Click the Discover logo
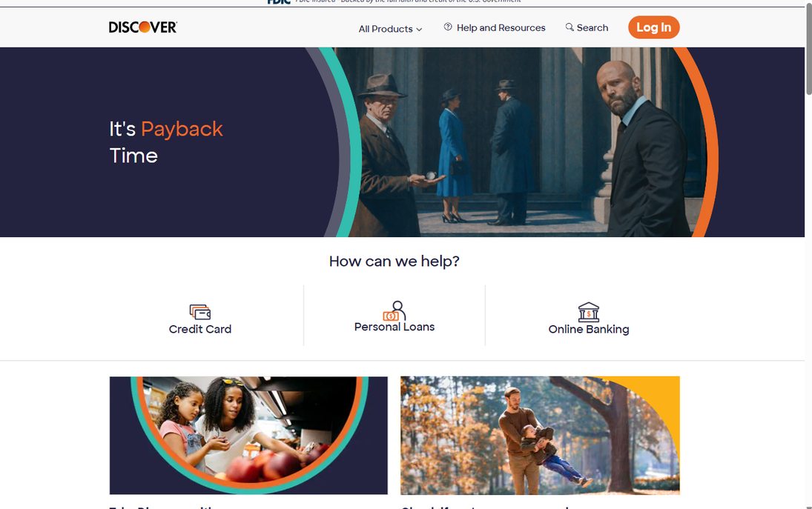 click(143, 27)
